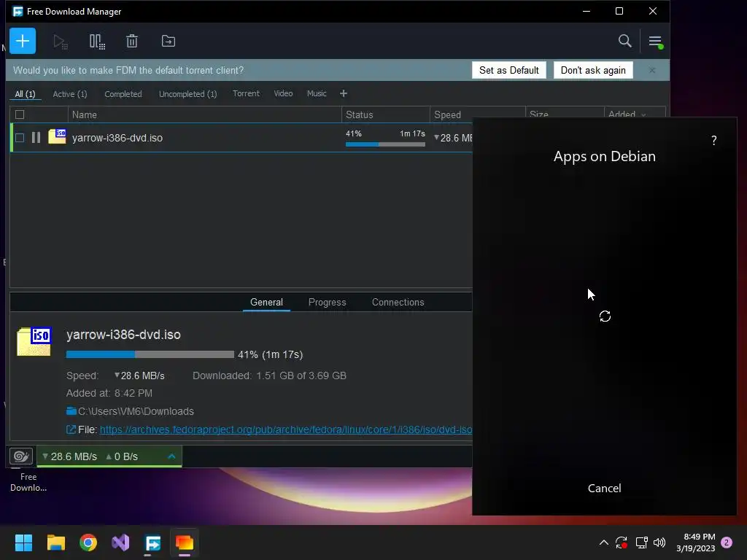
Task: Click the pause selected downloads icon
Action: [97, 42]
